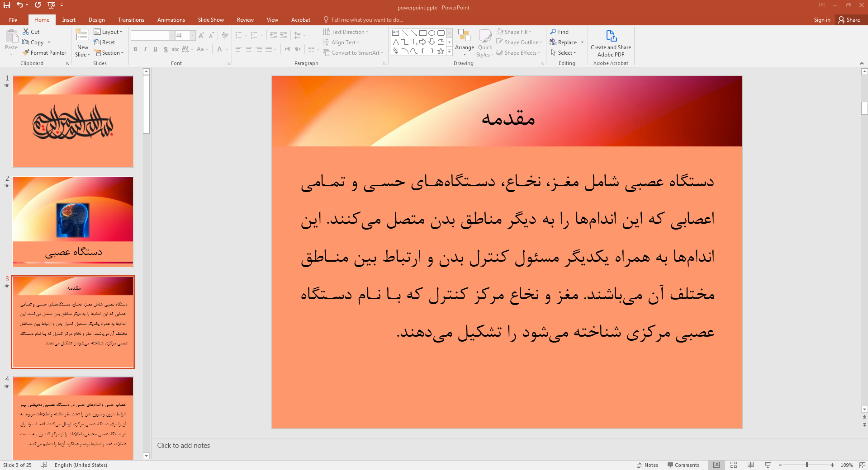The image size is (868, 470).
Task: Increase font size with larger A icon
Action: (x=201, y=36)
